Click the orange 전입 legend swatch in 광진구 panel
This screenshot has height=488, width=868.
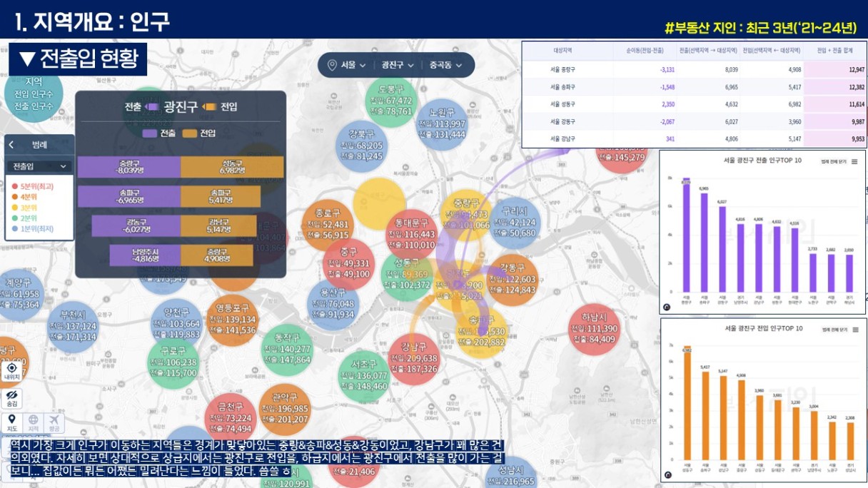click(x=189, y=133)
